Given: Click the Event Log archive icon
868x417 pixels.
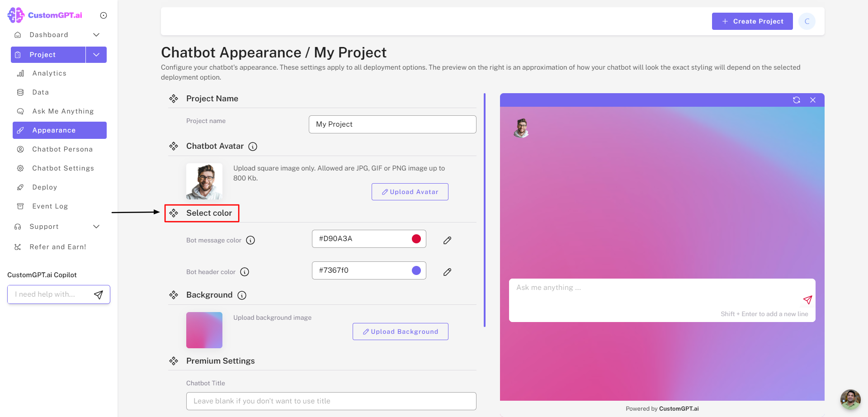Looking at the screenshot, I should 20,206.
